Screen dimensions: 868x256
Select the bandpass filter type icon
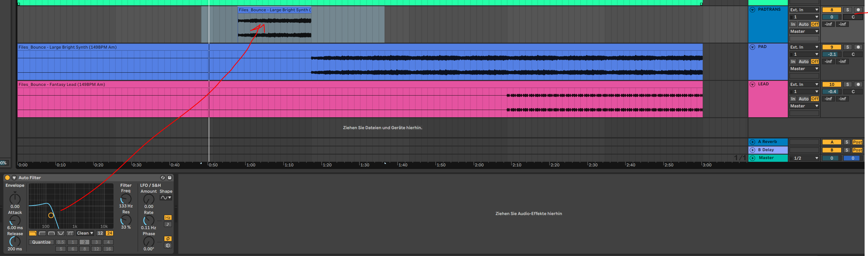[51, 233]
